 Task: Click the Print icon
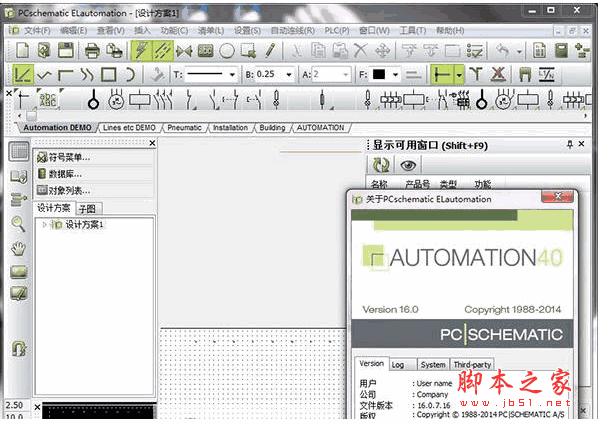click(92, 51)
